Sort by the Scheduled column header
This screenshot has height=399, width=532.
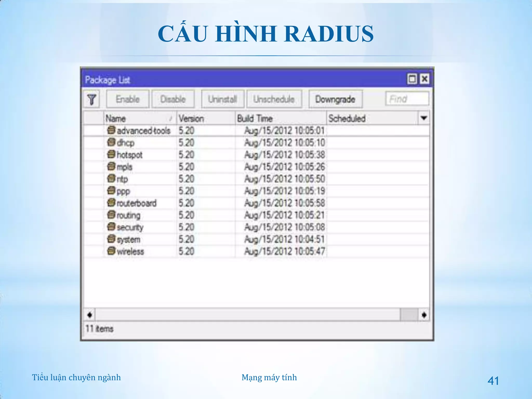tap(372, 118)
